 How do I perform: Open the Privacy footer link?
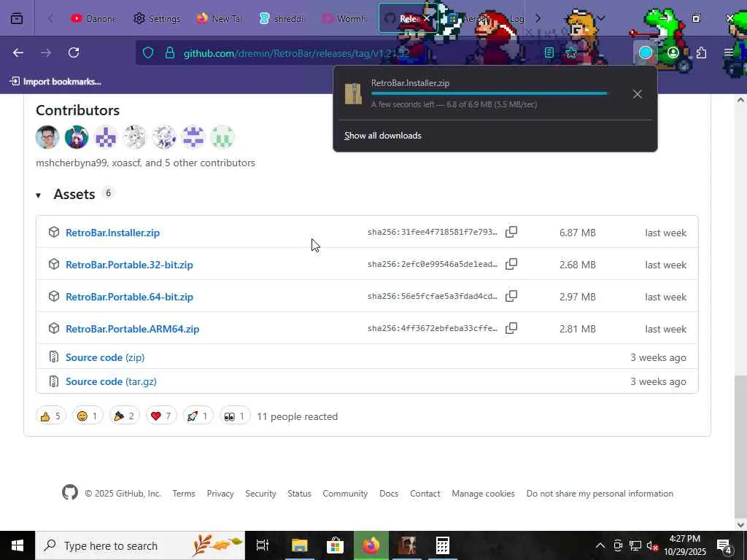click(220, 494)
